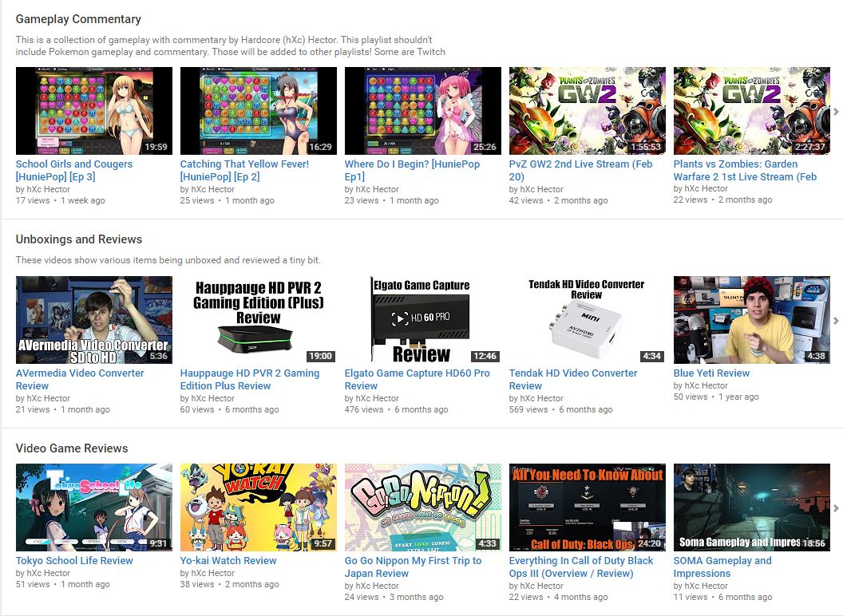843x616 pixels.
Task: Click '50 views · 1 year ago' text
Action: pos(716,397)
